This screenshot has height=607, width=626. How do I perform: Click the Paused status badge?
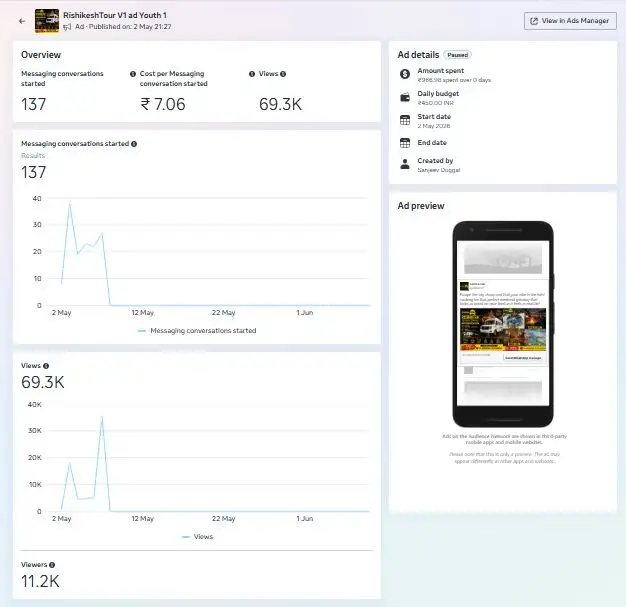(458, 55)
